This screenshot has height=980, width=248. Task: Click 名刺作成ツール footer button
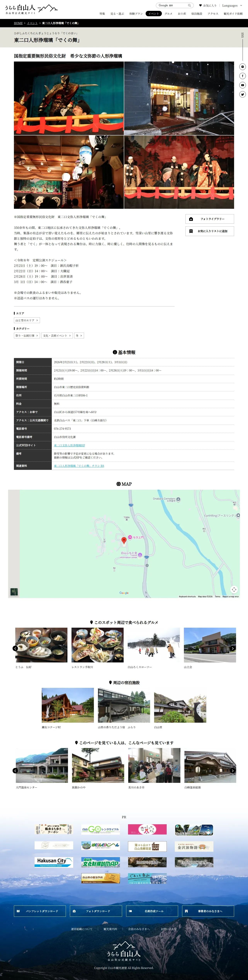pos(152,911)
